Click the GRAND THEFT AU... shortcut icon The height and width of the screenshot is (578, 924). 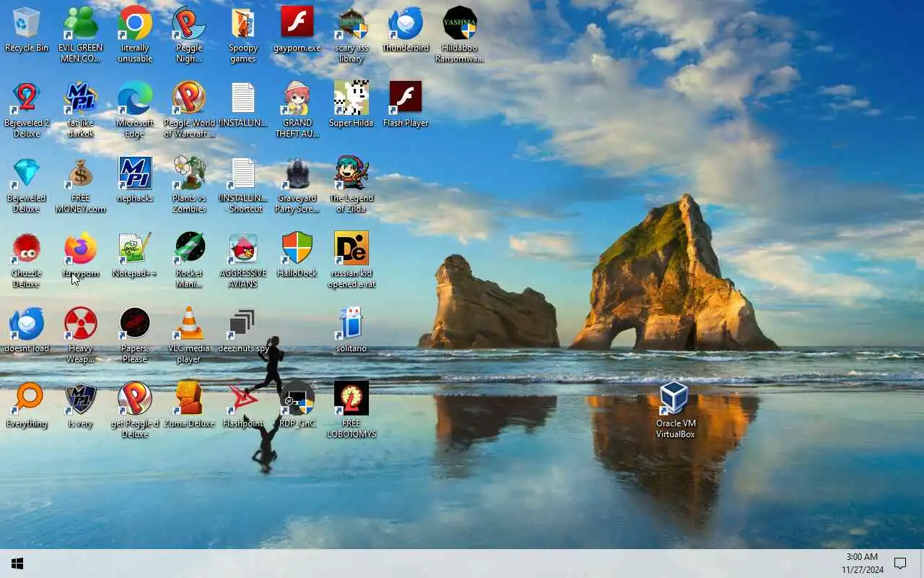297,98
